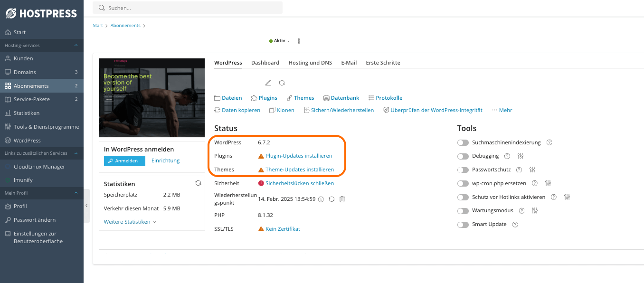Click the pencil edit icon
The width and height of the screenshot is (644, 283).
[x=268, y=83]
